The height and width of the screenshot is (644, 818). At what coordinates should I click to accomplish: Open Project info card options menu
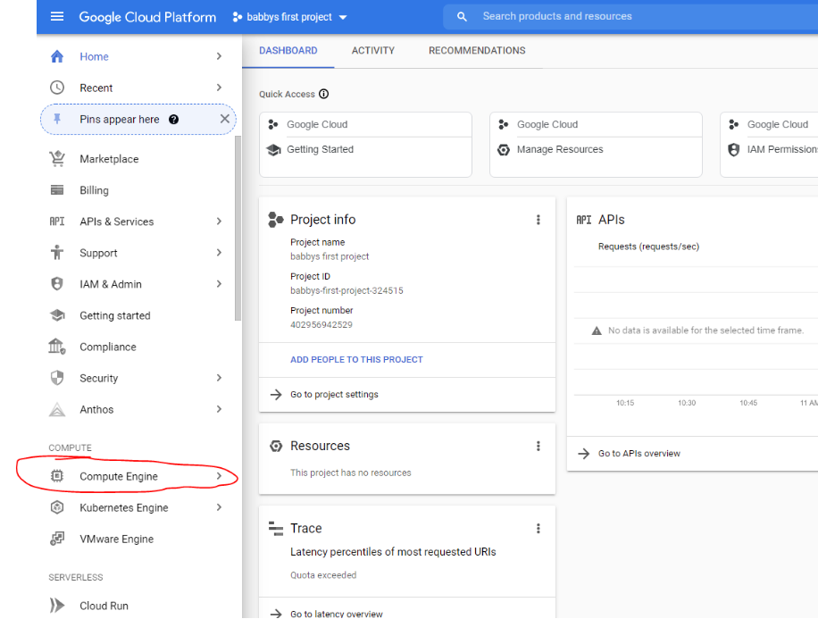click(538, 220)
